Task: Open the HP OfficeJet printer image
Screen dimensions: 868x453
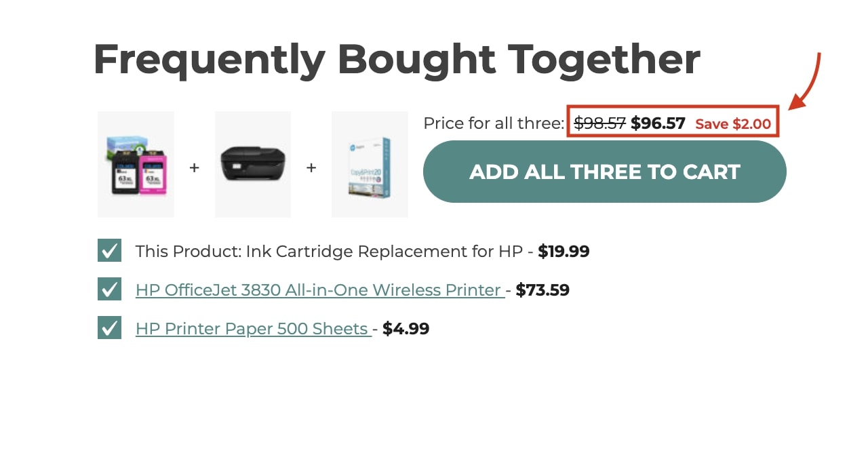Action: 253,165
